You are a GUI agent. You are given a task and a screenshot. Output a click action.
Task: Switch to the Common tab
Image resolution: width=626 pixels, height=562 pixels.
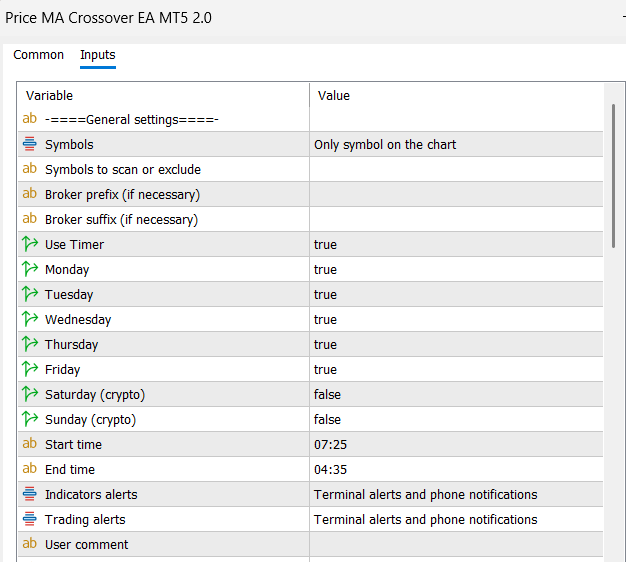[x=39, y=55]
